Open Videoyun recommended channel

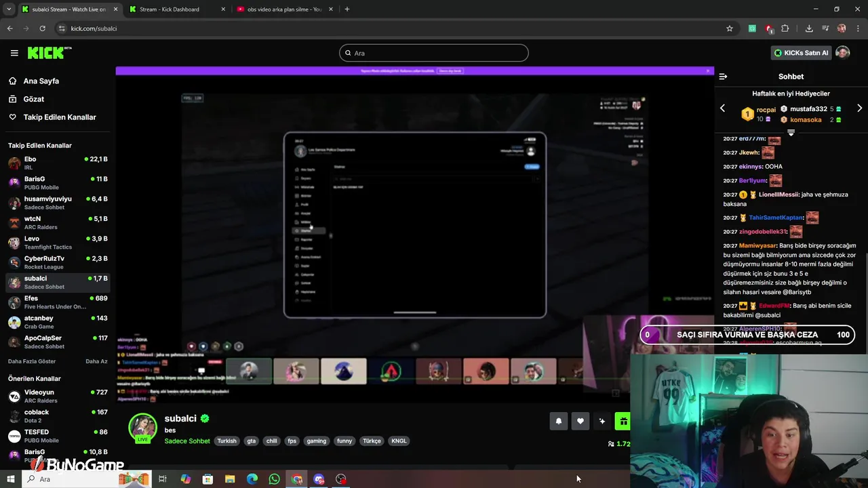(x=58, y=396)
